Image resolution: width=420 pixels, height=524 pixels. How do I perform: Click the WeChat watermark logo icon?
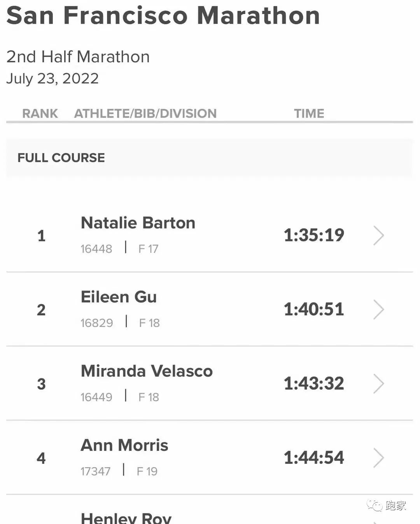click(x=375, y=505)
